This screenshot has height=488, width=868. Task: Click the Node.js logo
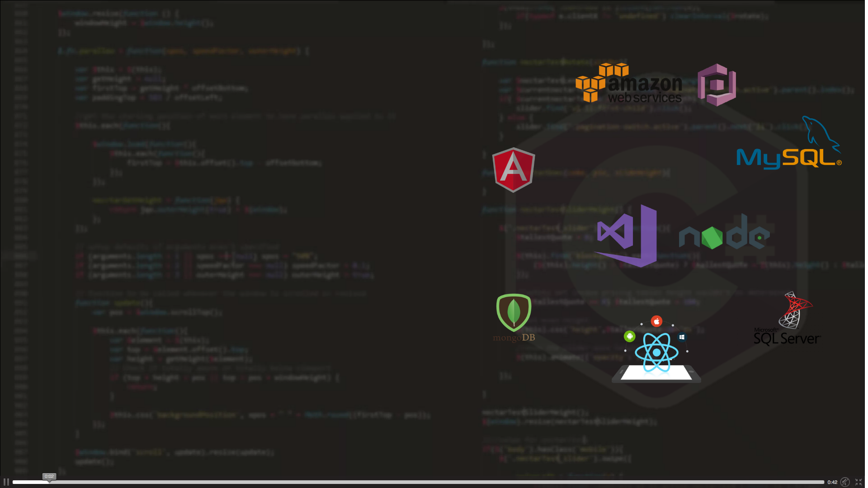[x=724, y=232]
